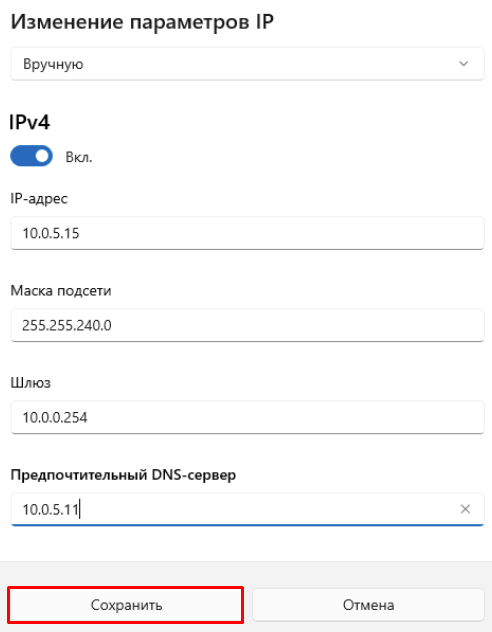Click the Шлюз label text

[31, 383]
